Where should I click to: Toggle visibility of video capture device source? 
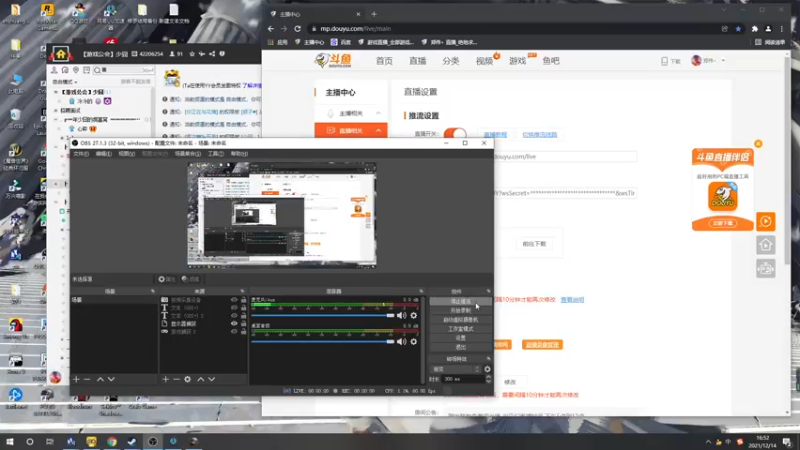[x=234, y=300]
